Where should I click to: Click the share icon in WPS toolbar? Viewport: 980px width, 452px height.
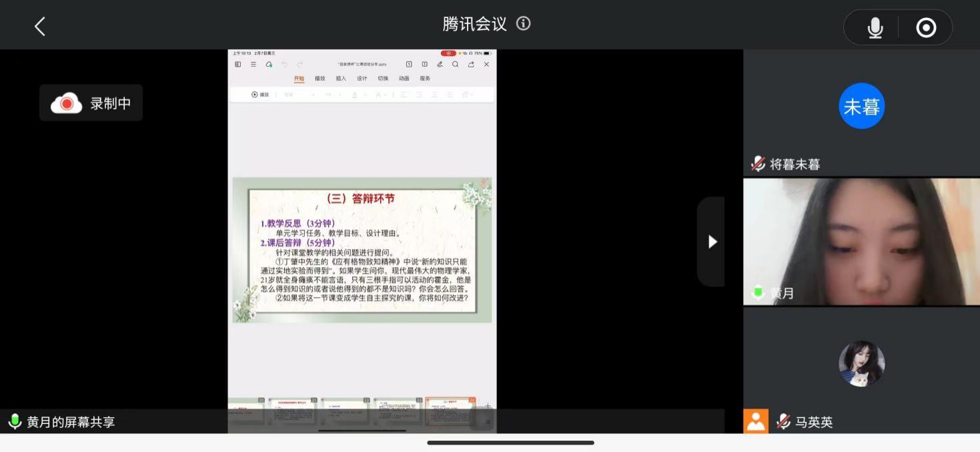[x=471, y=65]
